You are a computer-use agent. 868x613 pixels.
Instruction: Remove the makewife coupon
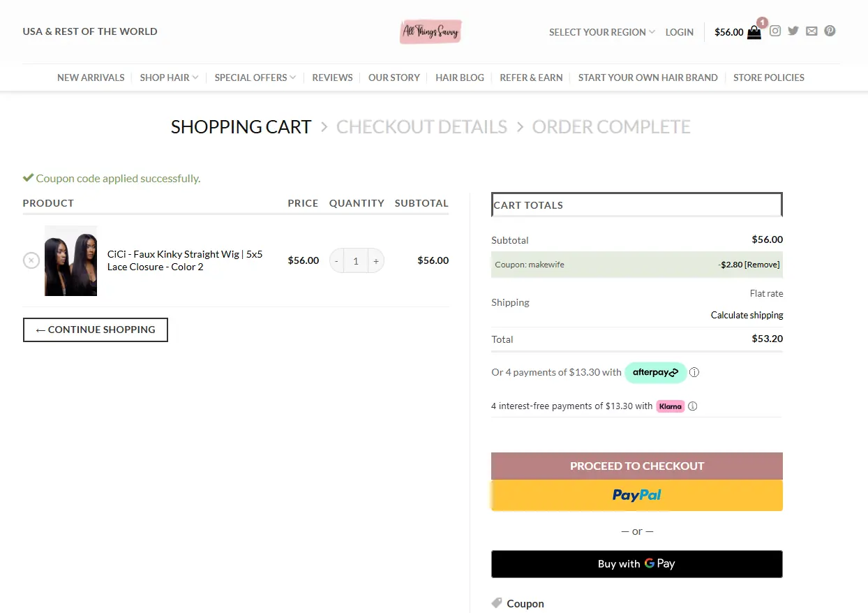(765, 265)
